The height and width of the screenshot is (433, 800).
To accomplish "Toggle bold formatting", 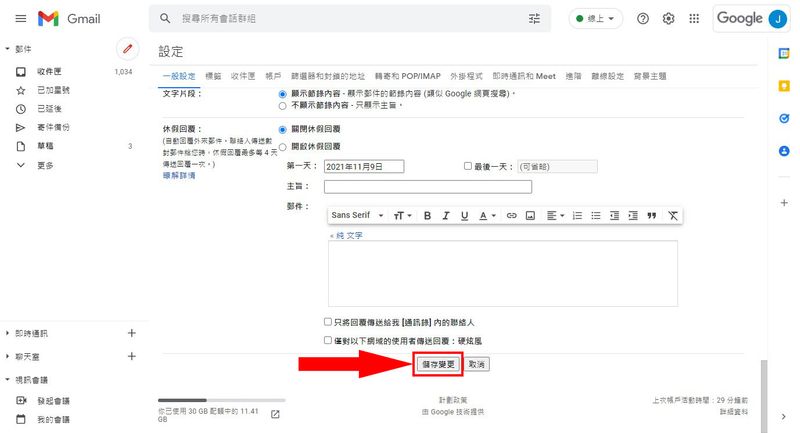I will pyautogui.click(x=428, y=216).
